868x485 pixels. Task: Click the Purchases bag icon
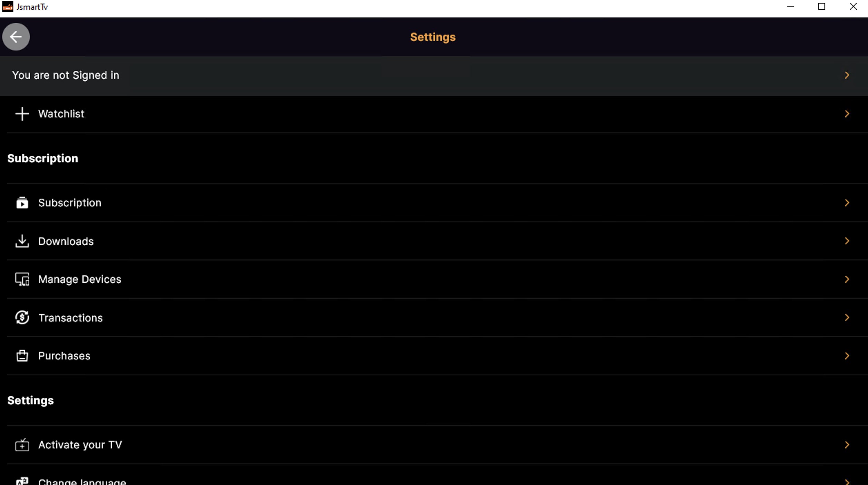(x=22, y=356)
